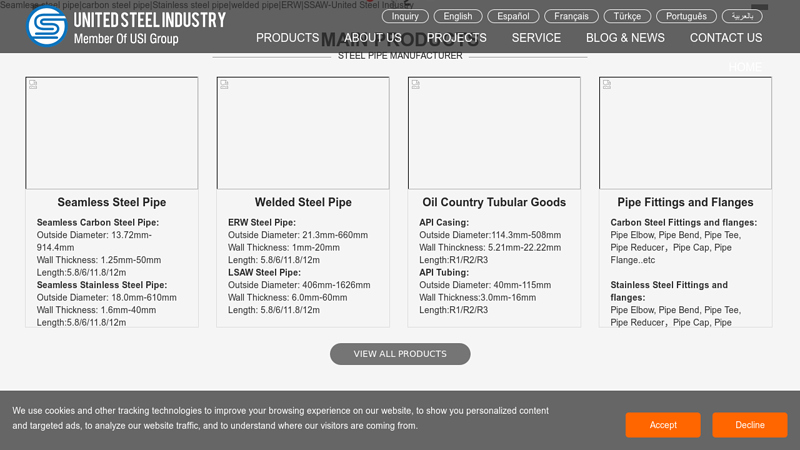Open the PRODUCTS menu
Viewport: 800px width, 450px height.
[x=287, y=38]
